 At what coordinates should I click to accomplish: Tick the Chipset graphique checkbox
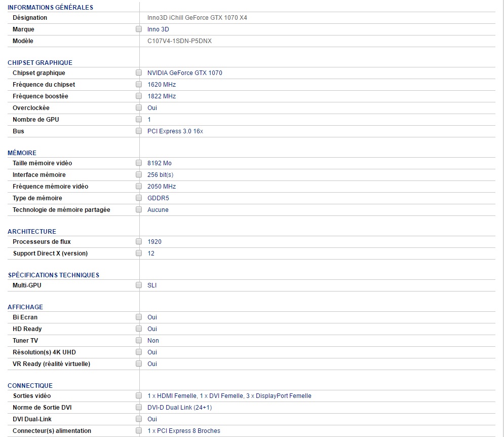(x=139, y=73)
